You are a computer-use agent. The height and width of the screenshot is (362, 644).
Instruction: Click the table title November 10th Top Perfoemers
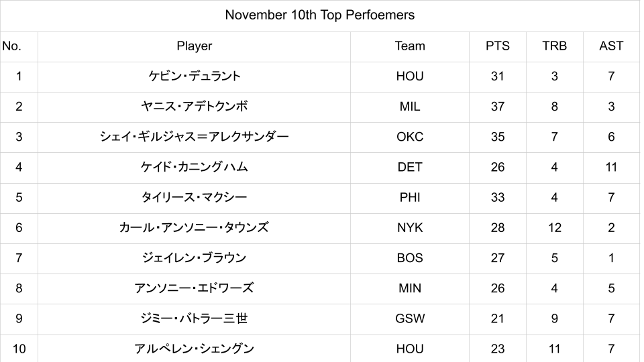(x=320, y=15)
